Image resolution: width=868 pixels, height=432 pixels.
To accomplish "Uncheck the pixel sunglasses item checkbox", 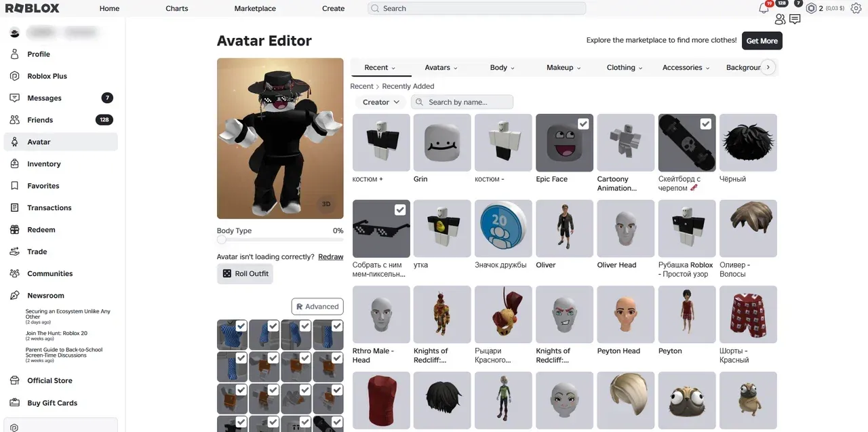I will coord(400,210).
